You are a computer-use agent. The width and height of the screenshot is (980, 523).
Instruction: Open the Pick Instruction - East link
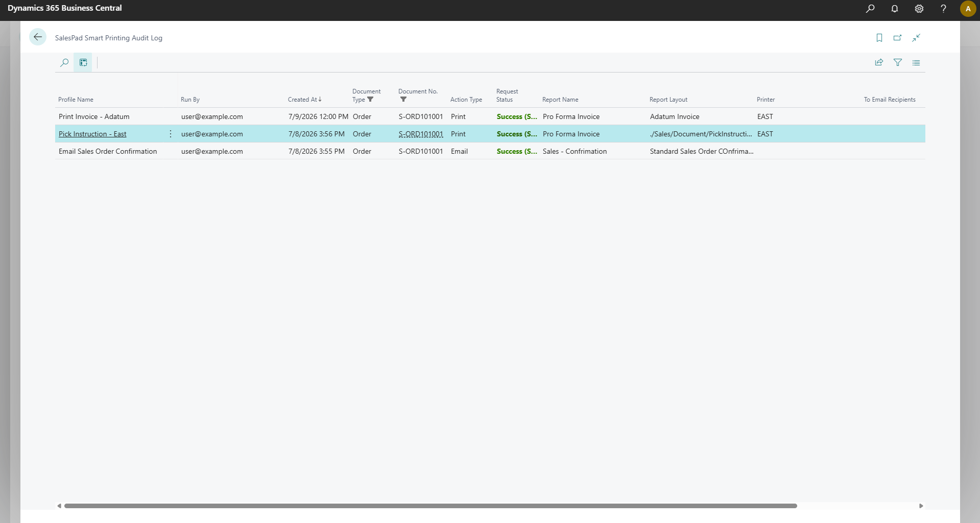(x=92, y=134)
